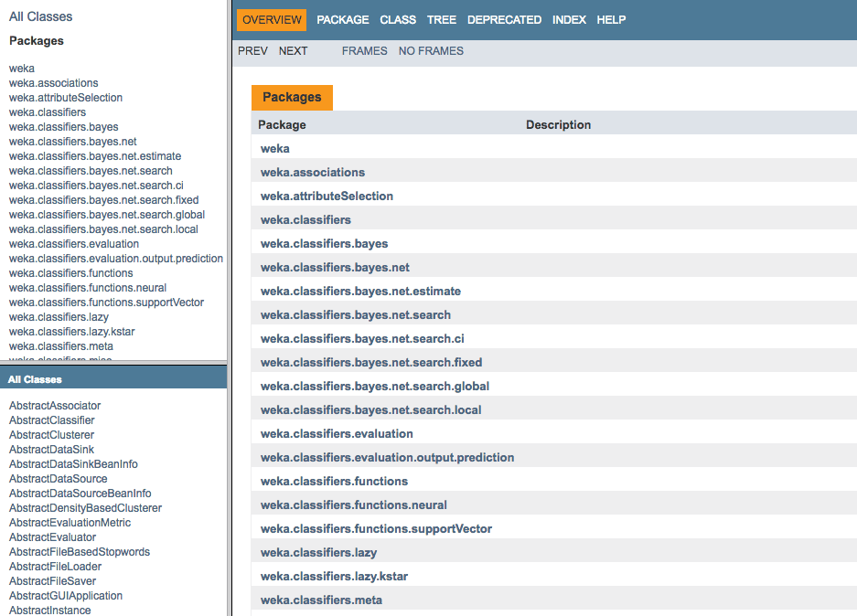857x616 pixels.
Task: Open the INDEX page from top bar
Action: pyautogui.click(x=569, y=20)
